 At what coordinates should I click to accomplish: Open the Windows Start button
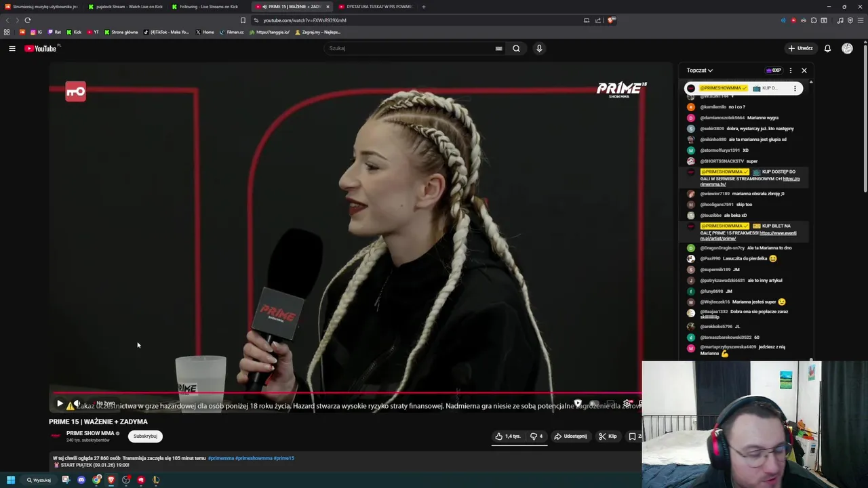11,480
